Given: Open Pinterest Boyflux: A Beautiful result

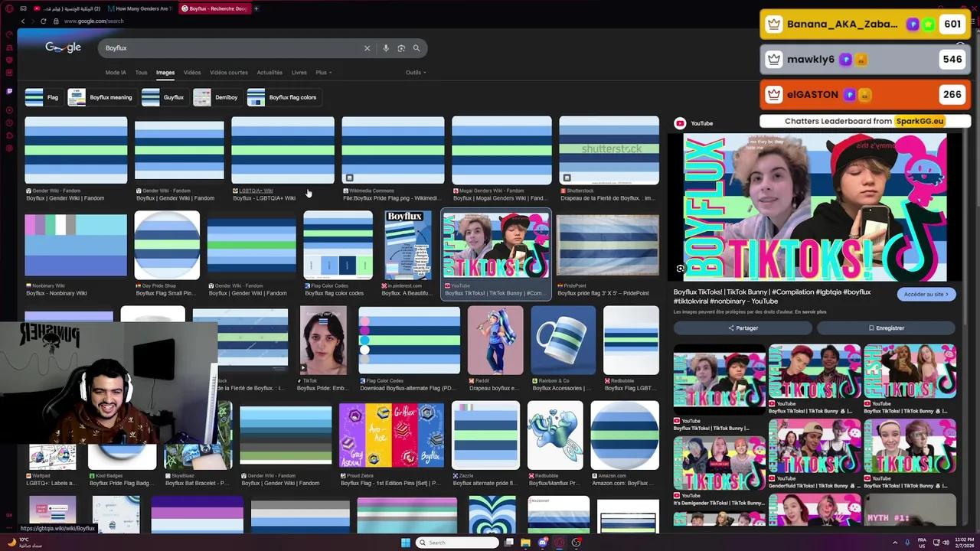Looking at the screenshot, I should (x=408, y=245).
